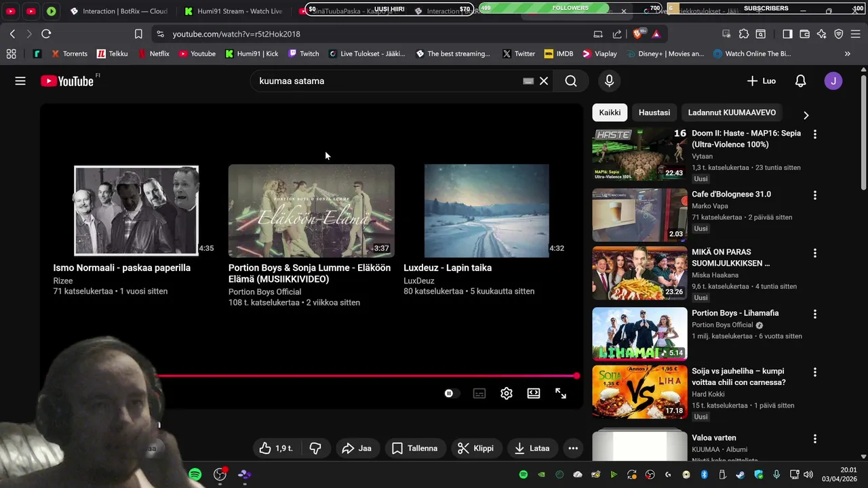
Task: Save the video with Tallenna
Action: point(414,448)
